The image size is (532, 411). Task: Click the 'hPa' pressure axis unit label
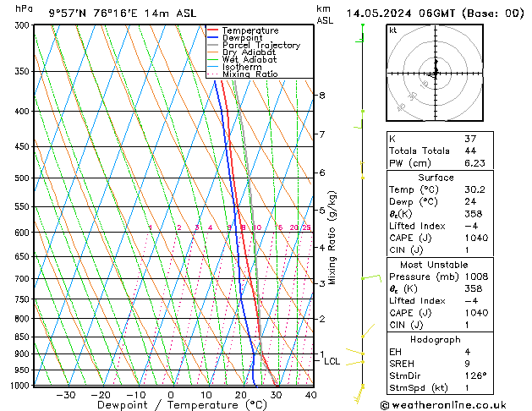tap(24, 9)
